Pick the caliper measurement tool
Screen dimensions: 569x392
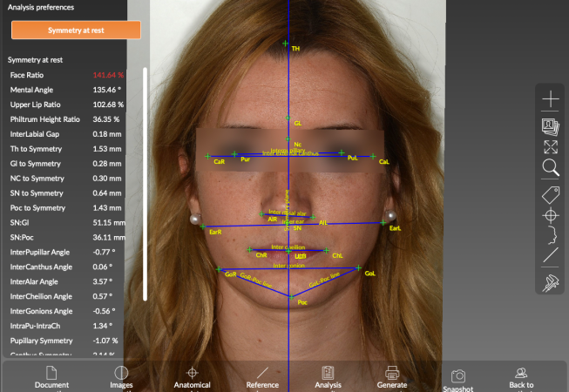coord(551,283)
